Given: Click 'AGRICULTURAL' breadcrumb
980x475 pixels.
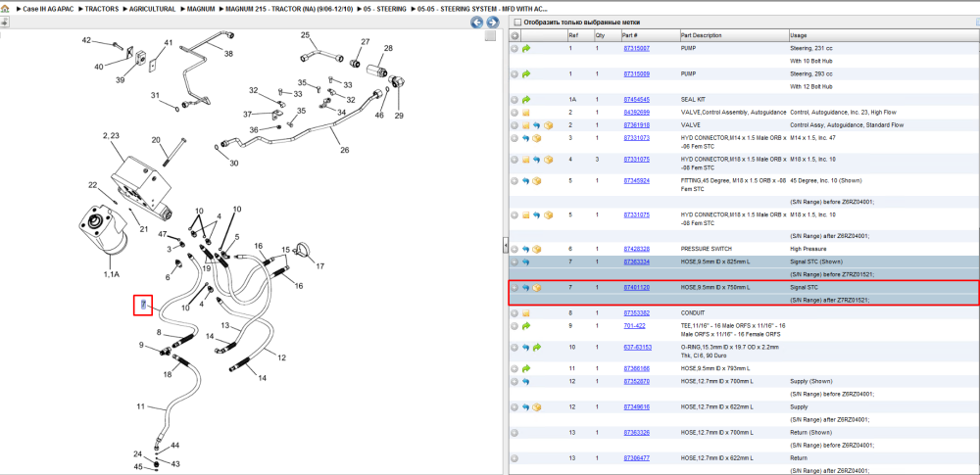Looking at the screenshot, I should (x=151, y=10).
